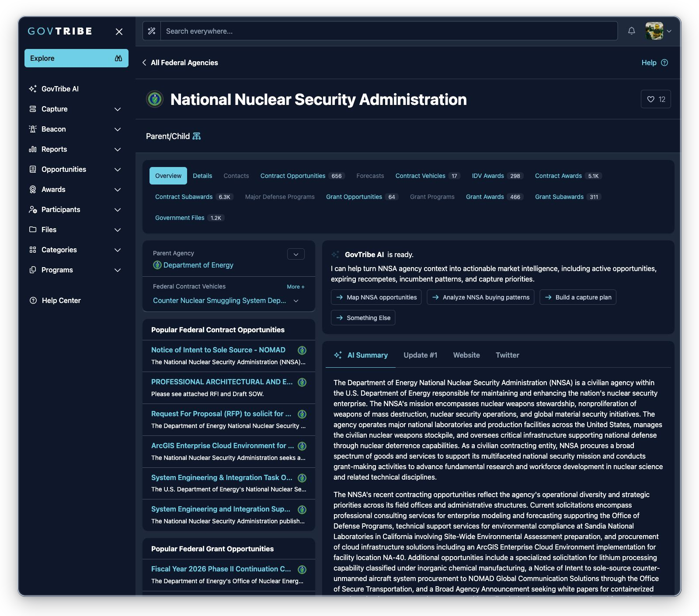
Task: Click the Help question mark icon at top right
Action: [664, 63]
